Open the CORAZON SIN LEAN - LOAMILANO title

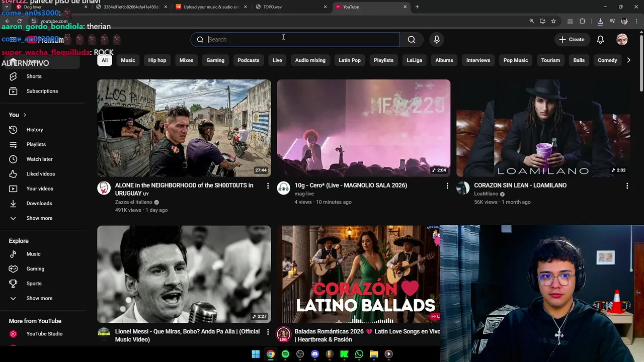point(520,186)
